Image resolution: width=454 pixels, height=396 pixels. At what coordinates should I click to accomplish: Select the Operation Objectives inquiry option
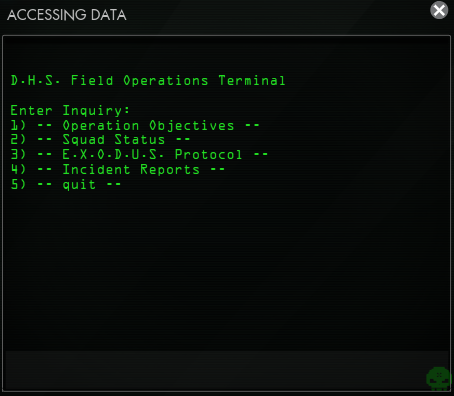(x=135, y=126)
